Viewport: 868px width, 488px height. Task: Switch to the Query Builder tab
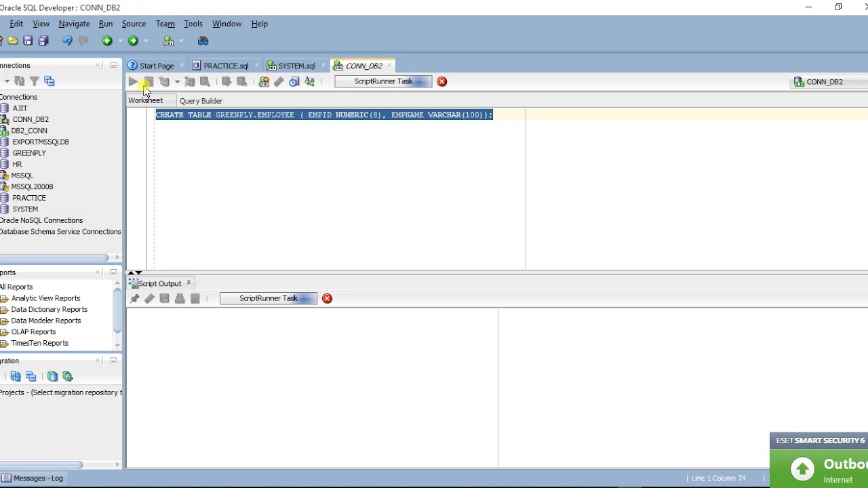[201, 100]
